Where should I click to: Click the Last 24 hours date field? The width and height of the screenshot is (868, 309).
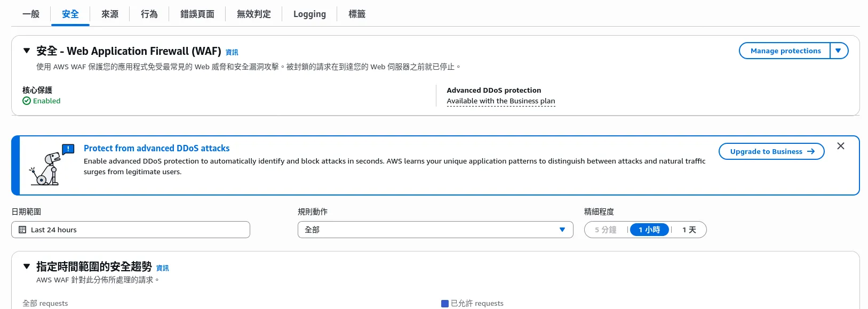(x=131, y=230)
